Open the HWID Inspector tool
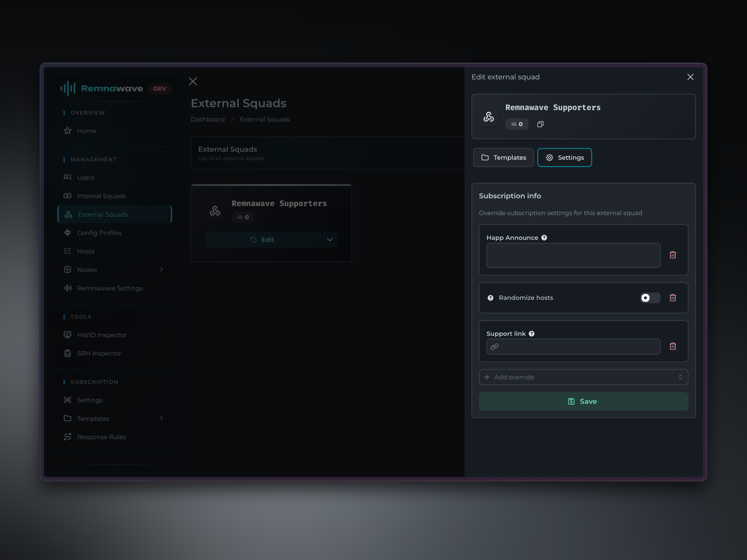Image resolution: width=747 pixels, height=560 pixels. 102,335
